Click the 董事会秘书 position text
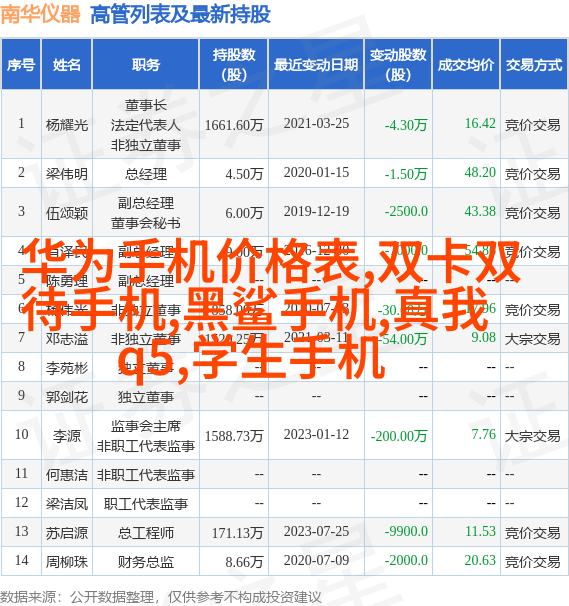This screenshot has width=569, height=606. (146, 223)
